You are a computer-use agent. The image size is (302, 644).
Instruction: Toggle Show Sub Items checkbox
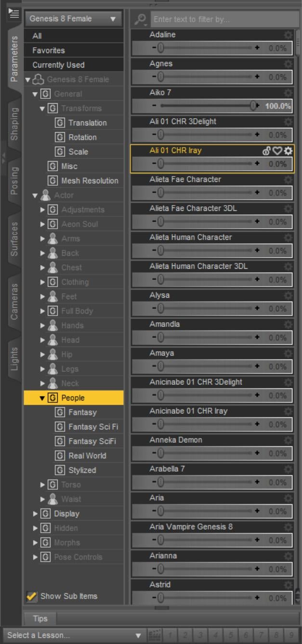pyautogui.click(x=31, y=596)
